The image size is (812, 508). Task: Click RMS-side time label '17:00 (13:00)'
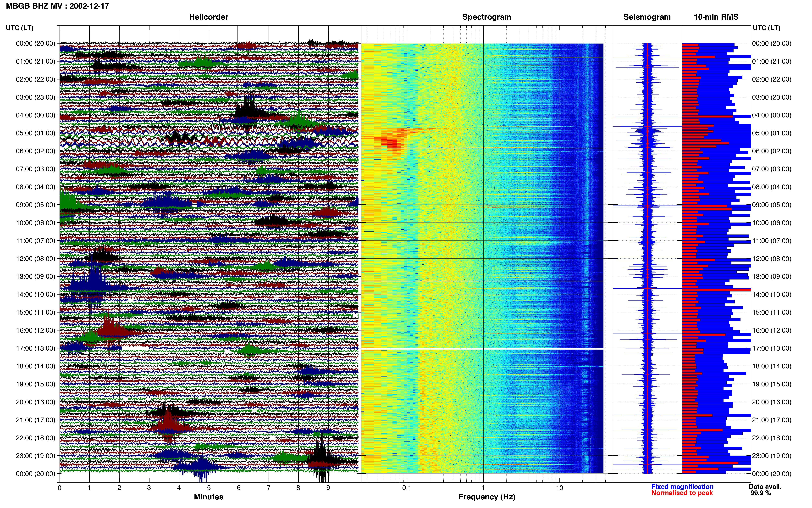pos(772,348)
